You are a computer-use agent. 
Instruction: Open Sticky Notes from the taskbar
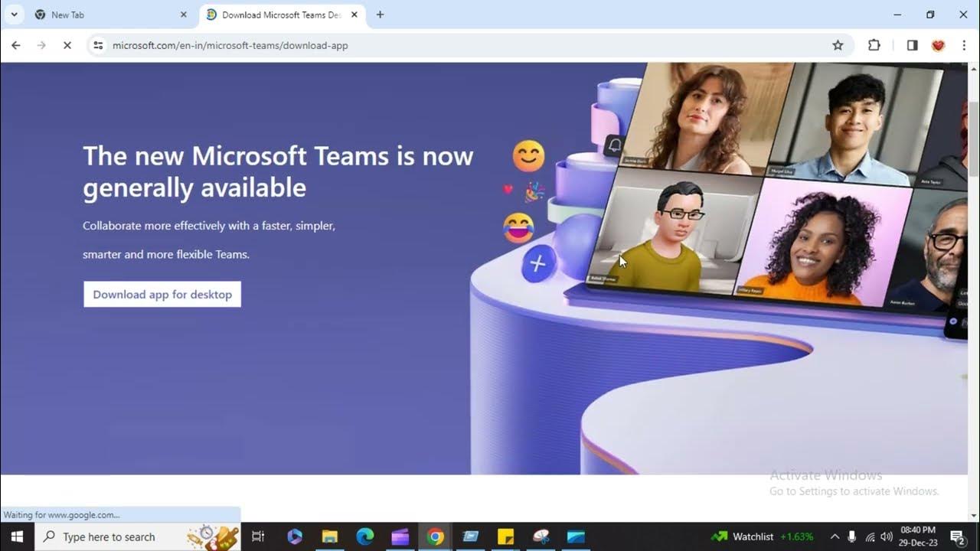point(505,536)
